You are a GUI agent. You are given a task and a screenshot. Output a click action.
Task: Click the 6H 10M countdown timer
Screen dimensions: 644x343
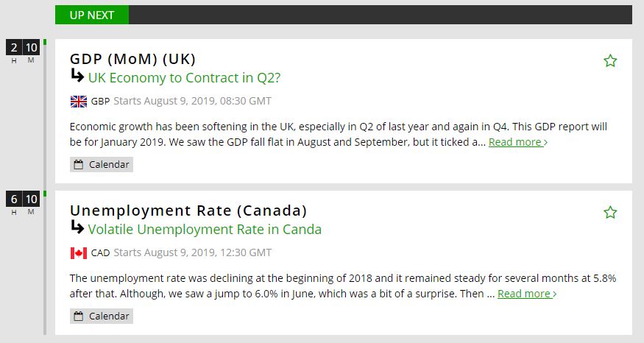tap(22, 202)
